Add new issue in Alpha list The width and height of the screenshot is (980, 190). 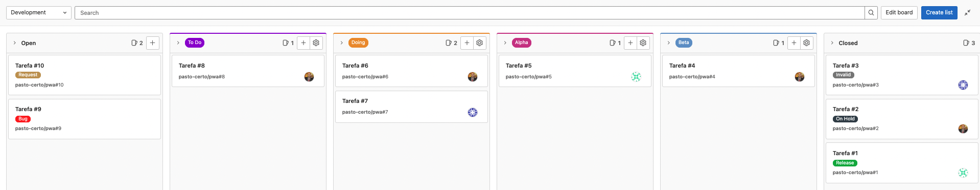(x=631, y=43)
